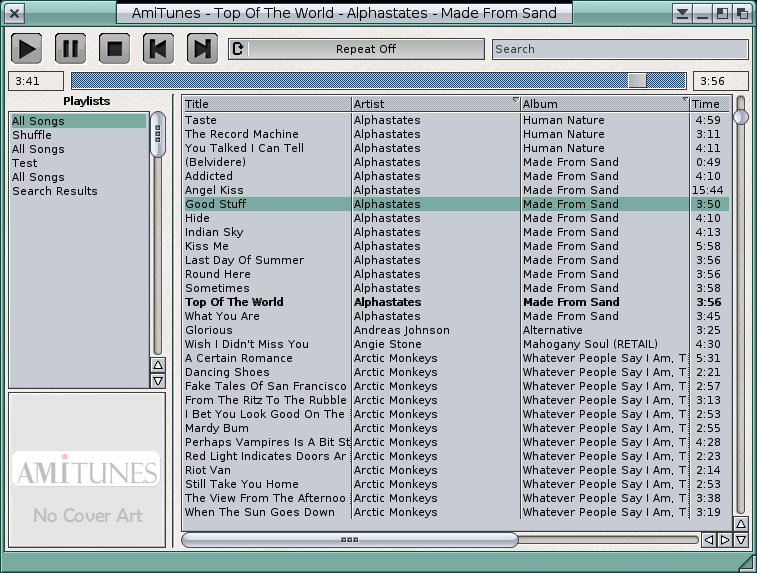Cycle the Repeat Off mode button
Screen dimensions: 757x573
(356, 49)
